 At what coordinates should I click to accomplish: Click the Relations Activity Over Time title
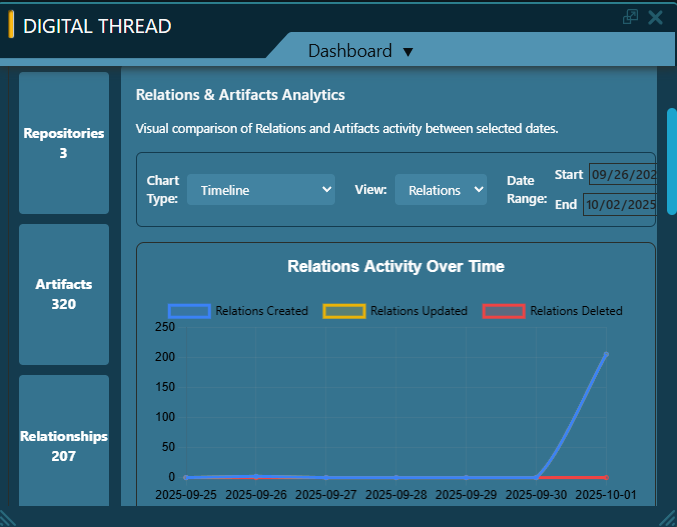tap(396, 267)
